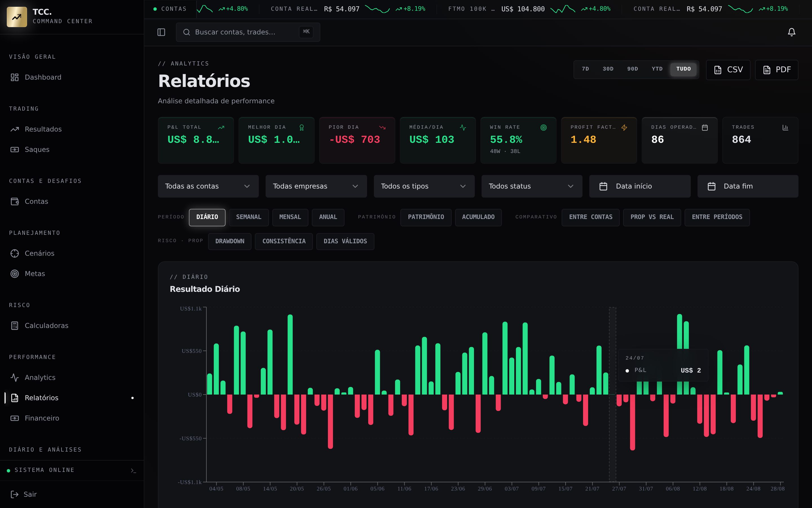The height and width of the screenshot is (508, 812).
Task: Open the notifications bell
Action: (x=791, y=32)
